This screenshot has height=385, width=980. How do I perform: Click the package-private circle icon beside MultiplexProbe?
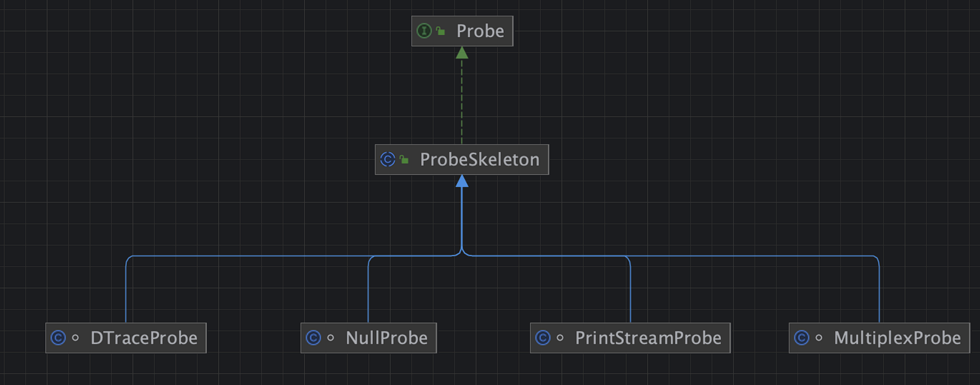coord(819,338)
